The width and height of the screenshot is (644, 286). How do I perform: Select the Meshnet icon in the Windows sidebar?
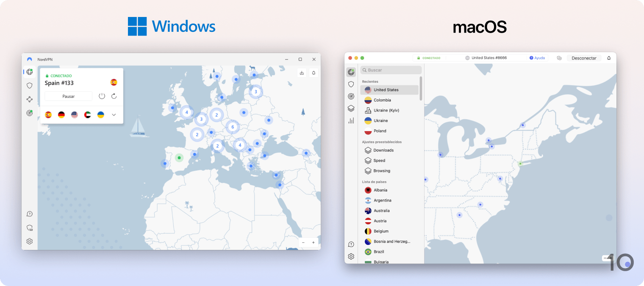(x=29, y=99)
